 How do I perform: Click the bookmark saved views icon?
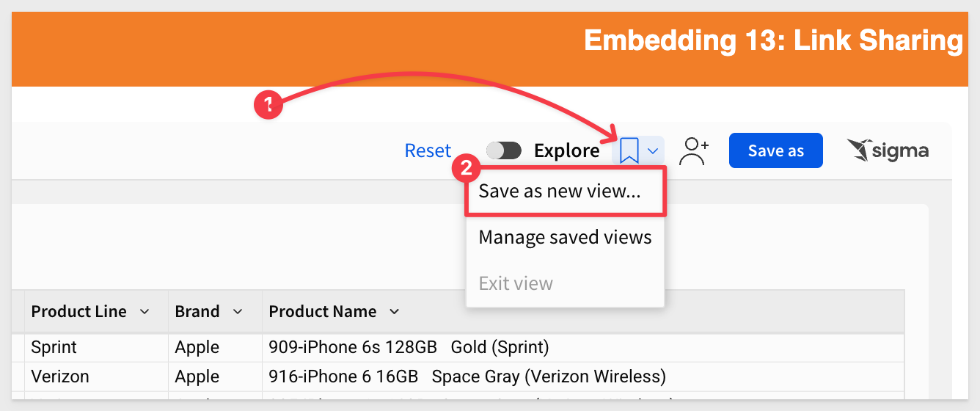629,151
